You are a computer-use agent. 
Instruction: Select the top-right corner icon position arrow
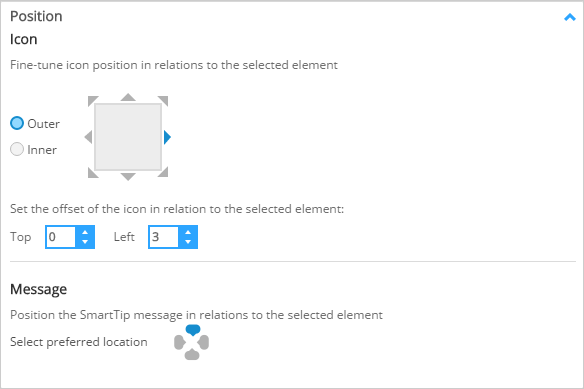164,100
